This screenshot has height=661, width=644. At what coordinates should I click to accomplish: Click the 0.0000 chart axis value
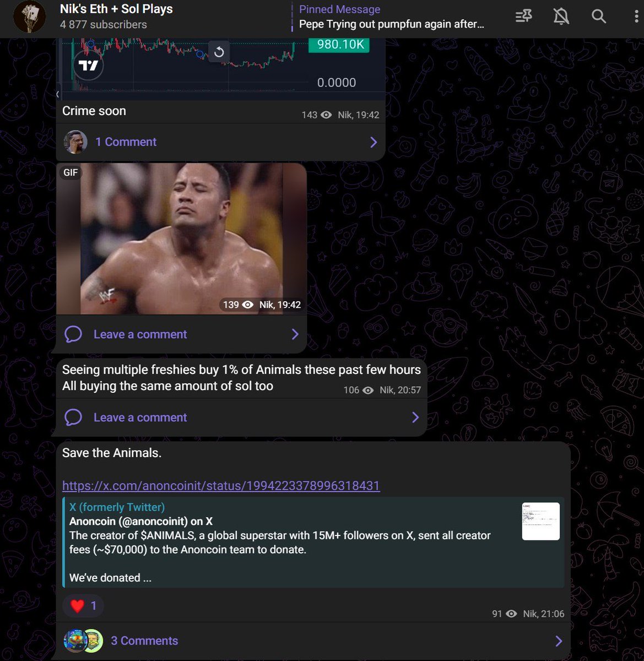pyautogui.click(x=337, y=83)
